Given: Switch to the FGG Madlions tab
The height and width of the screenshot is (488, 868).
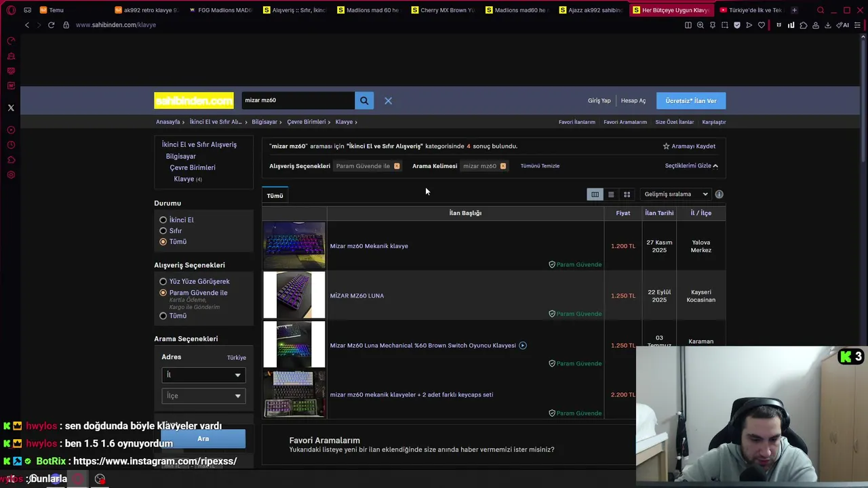Looking at the screenshot, I should [x=220, y=10].
